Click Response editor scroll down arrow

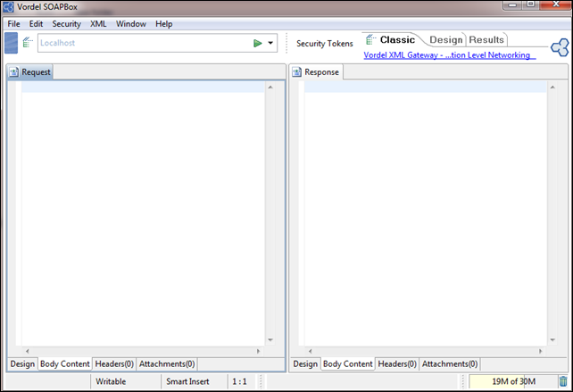tap(552, 339)
